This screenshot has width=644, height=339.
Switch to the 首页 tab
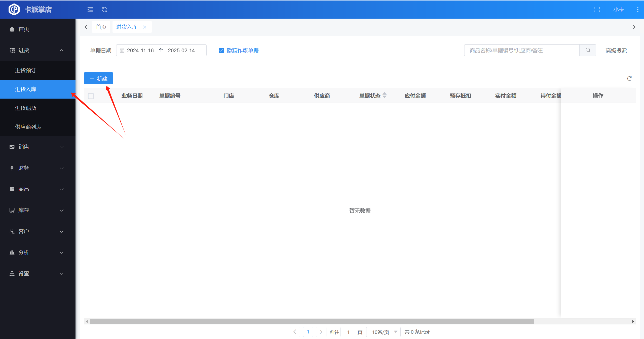[101, 27]
